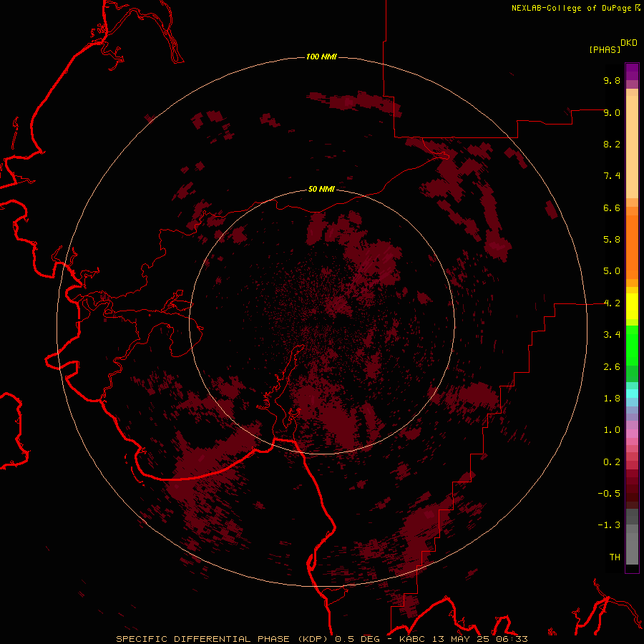
Task: Click the bright green segment of the color bar
Action: pyautogui.click(x=632, y=345)
